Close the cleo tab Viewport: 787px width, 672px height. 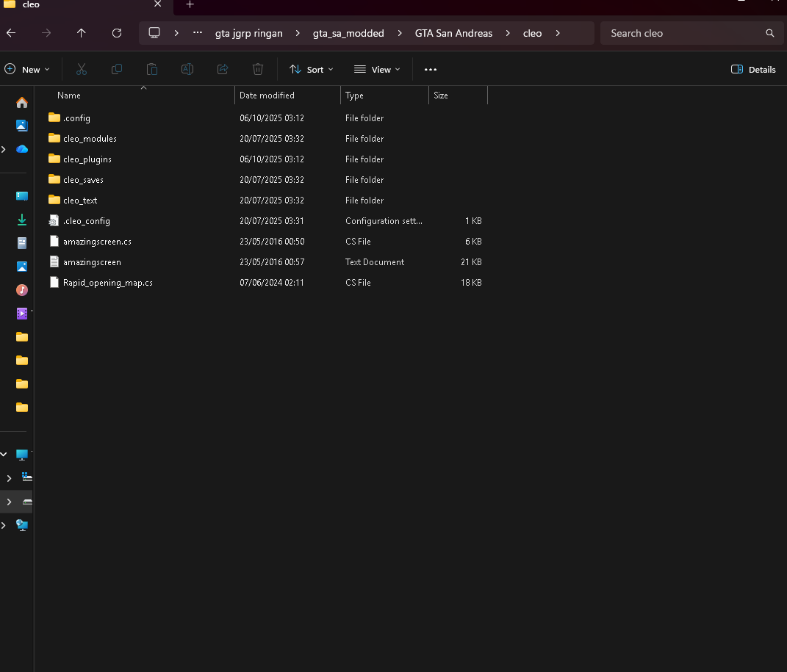pyautogui.click(x=157, y=4)
